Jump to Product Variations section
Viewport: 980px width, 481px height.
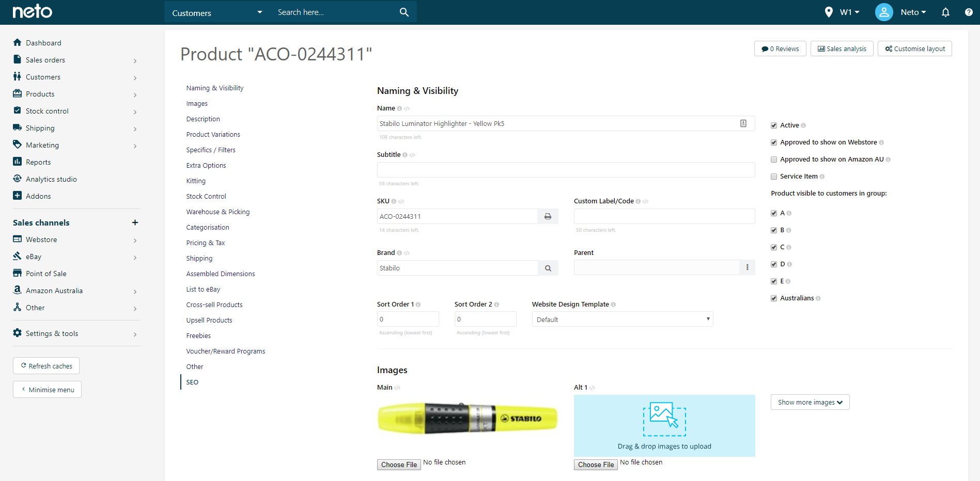[213, 134]
